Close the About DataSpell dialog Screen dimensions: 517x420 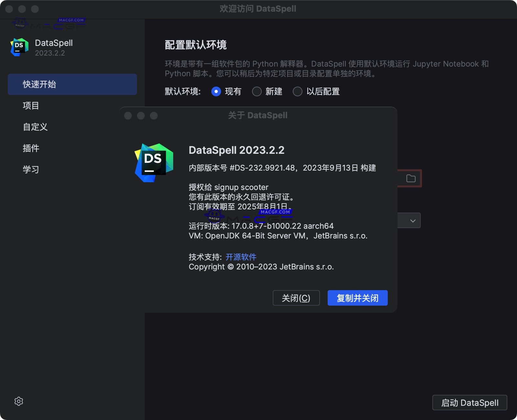[x=128, y=116]
